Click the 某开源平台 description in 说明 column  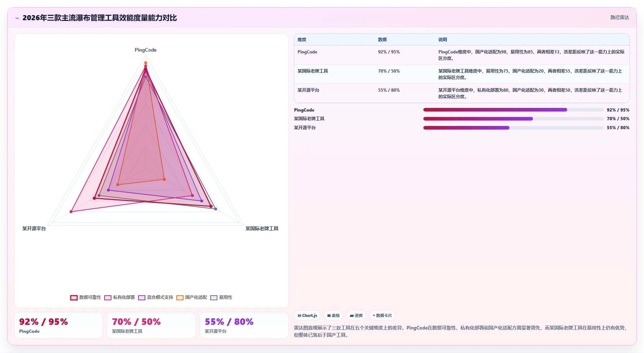(x=531, y=93)
